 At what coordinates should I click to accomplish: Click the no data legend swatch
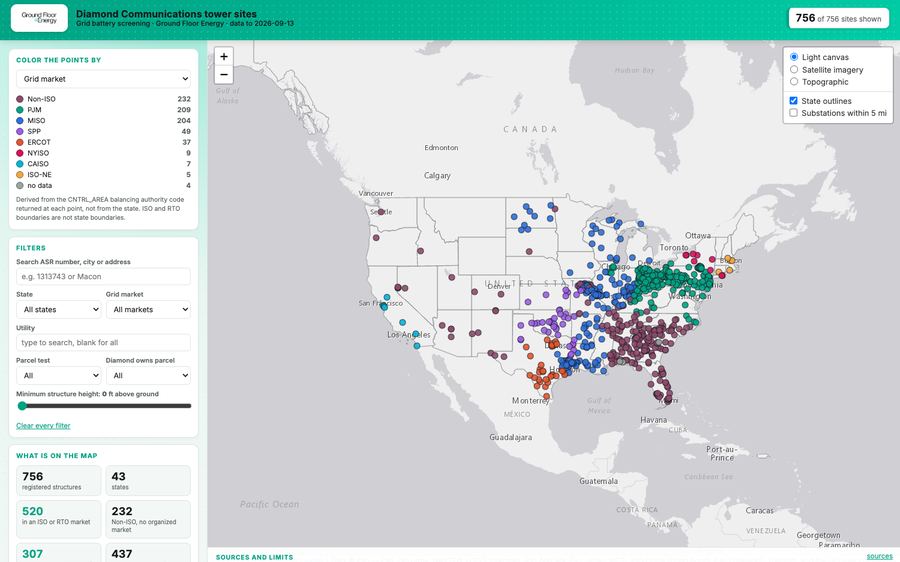click(20, 185)
